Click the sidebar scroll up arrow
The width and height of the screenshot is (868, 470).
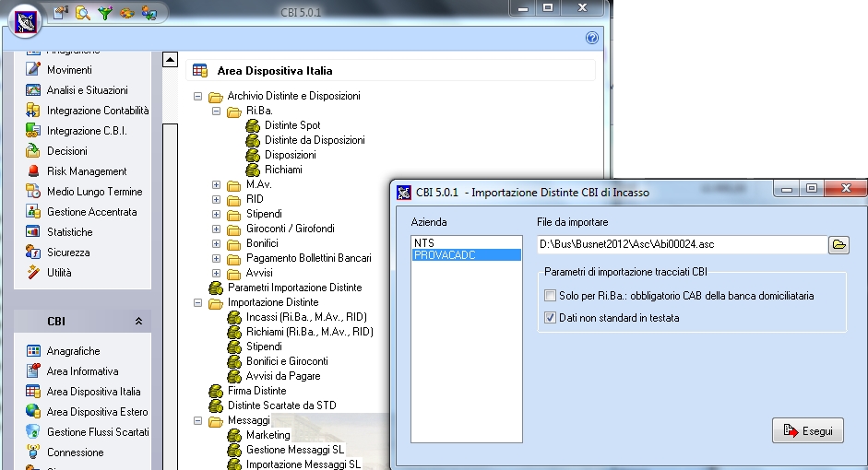(170, 59)
